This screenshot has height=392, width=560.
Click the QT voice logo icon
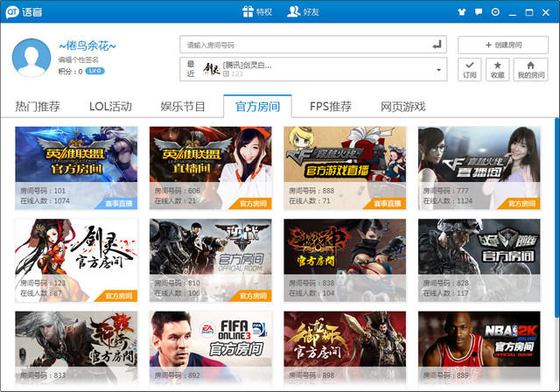pyautogui.click(x=12, y=11)
